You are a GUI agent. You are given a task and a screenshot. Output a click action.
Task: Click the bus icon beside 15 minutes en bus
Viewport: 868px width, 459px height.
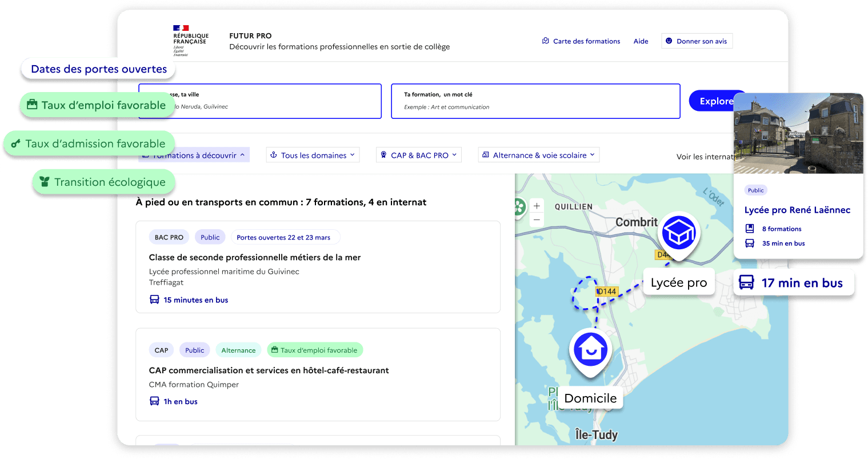tap(154, 300)
